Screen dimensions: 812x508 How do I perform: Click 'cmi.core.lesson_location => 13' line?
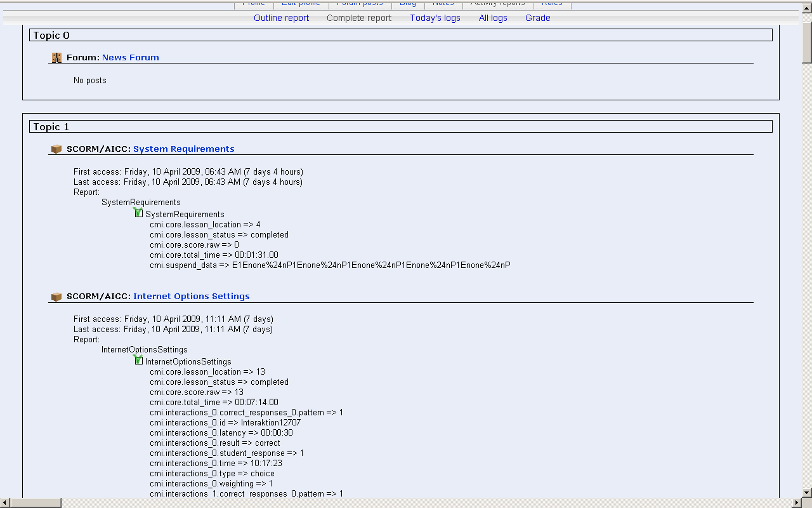tap(207, 372)
